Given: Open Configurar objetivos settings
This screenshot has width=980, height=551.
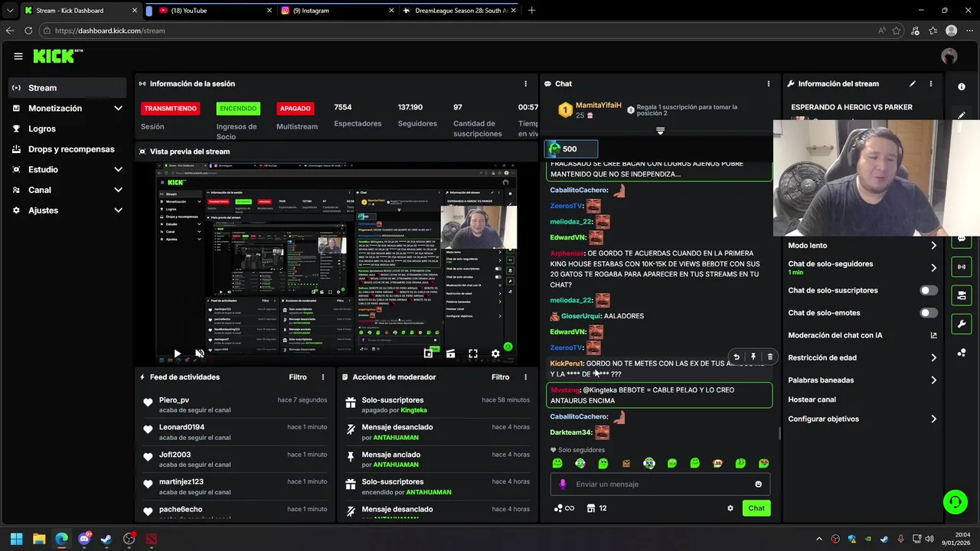Looking at the screenshot, I should (862, 419).
